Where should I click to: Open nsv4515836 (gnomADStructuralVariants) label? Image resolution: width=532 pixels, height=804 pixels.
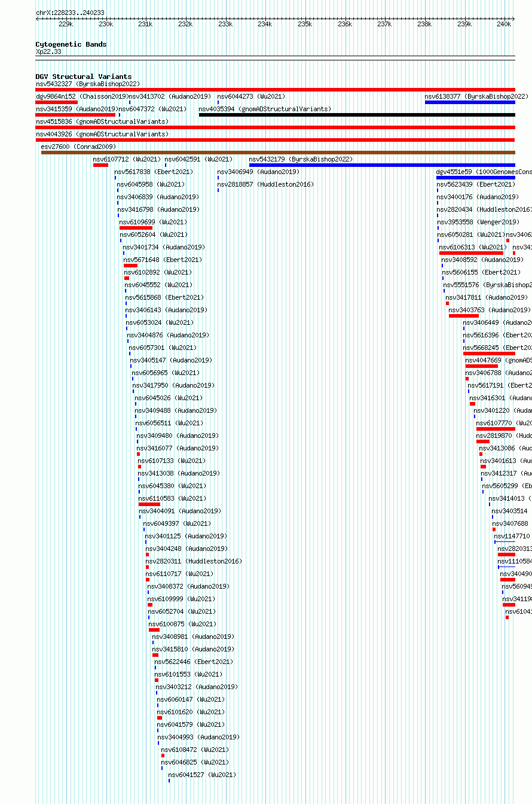click(102, 121)
